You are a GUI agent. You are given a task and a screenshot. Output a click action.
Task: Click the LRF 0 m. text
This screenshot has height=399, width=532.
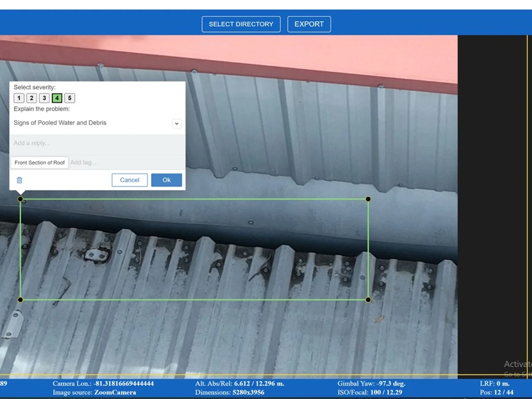coord(495,383)
